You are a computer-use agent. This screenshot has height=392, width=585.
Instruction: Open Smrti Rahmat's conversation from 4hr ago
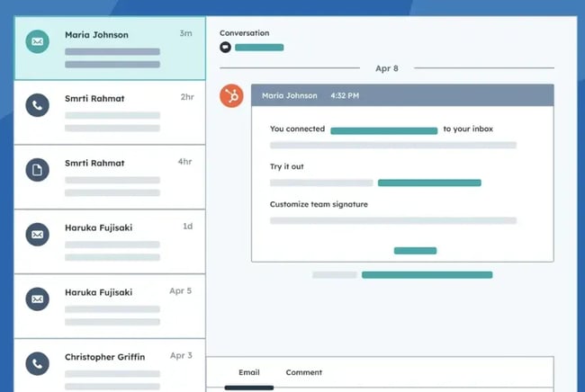click(110, 177)
